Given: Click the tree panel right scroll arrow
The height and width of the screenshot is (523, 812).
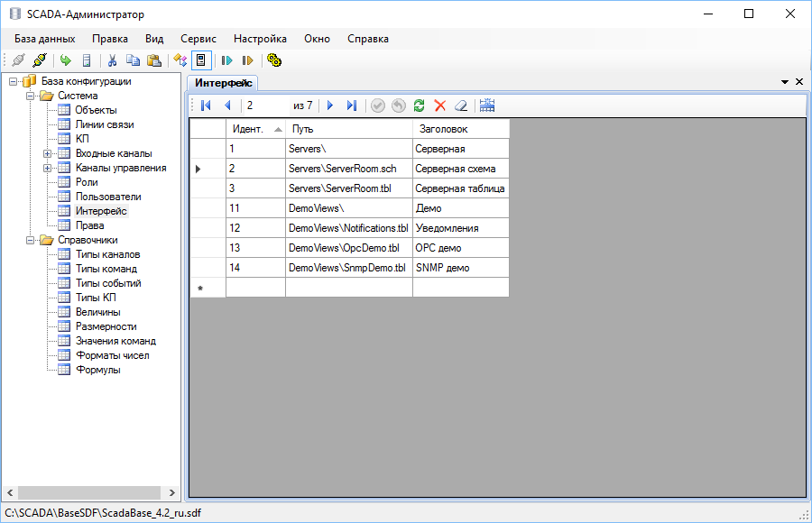Looking at the screenshot, I should coord(172,493).
